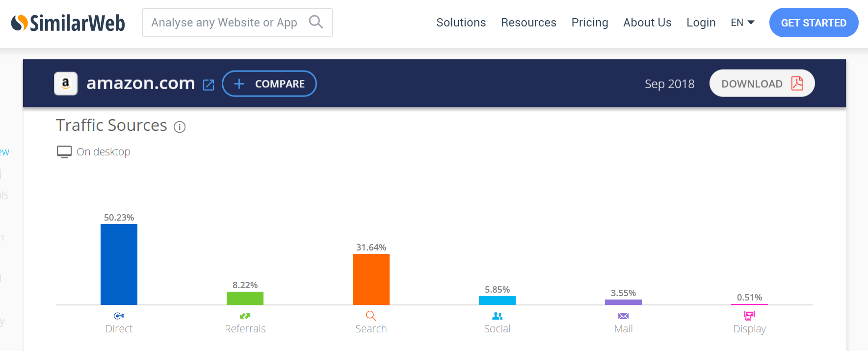
Task: Click the Sep 2018 date text
Action: pyautogui.click(x=669, y=84)
